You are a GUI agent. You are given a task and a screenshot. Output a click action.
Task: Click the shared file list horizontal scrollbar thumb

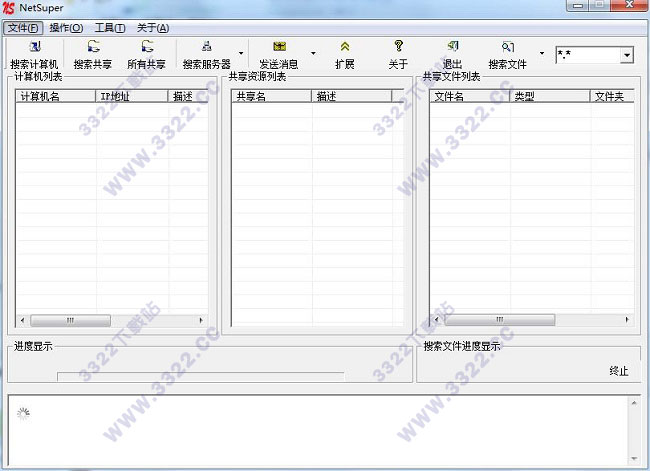[x=500, y=320]
